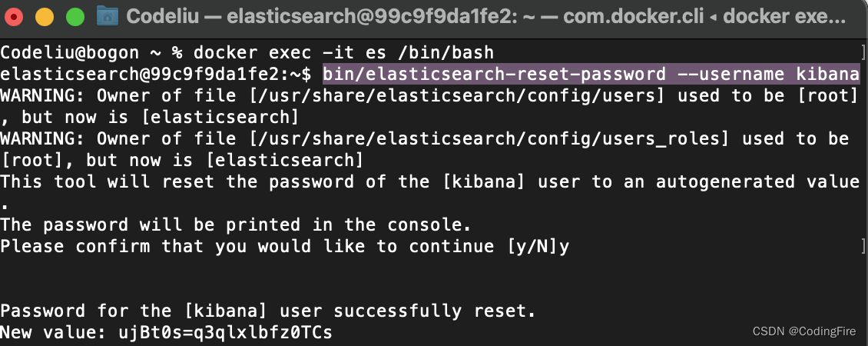Click the first WARNING label

point(42,96)
